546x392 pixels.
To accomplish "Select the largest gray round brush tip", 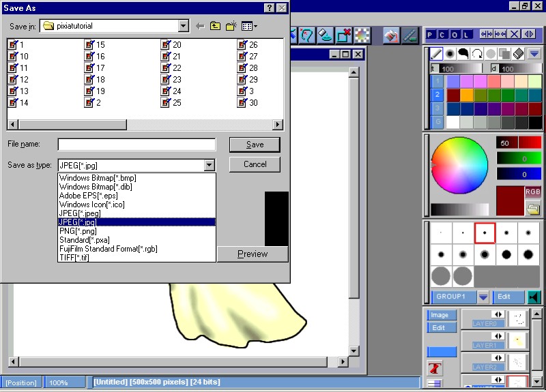I will (x=441, y=276).
